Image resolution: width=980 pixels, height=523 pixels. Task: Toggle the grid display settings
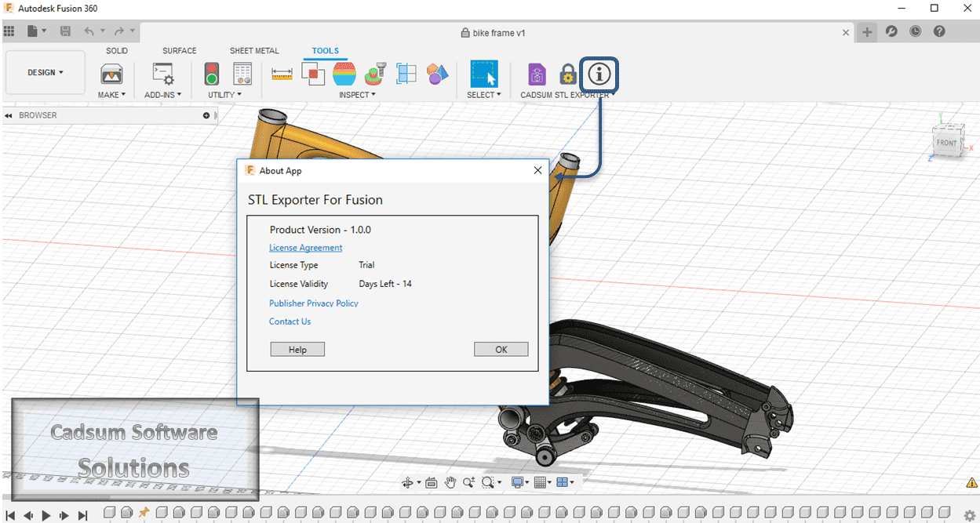pos(541,482)
